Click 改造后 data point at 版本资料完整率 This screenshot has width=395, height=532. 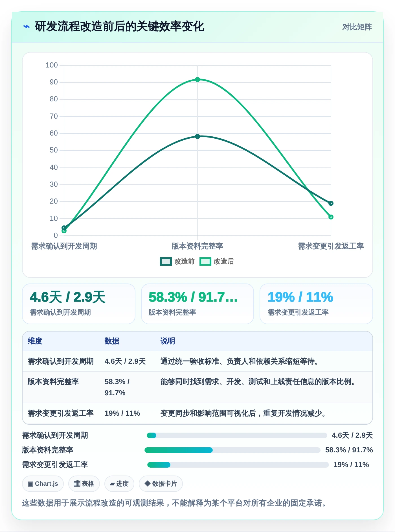click(197, 80)
